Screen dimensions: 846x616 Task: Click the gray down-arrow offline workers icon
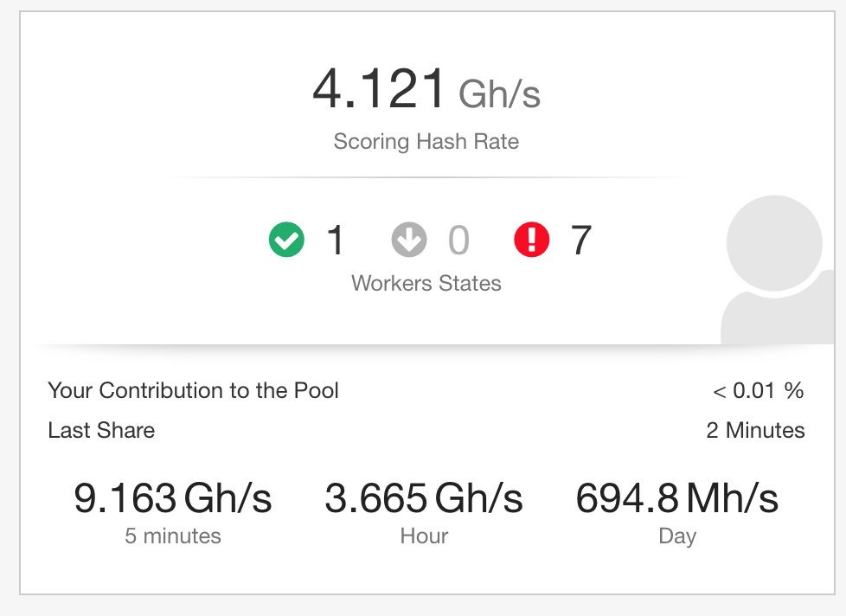(409, 240)
